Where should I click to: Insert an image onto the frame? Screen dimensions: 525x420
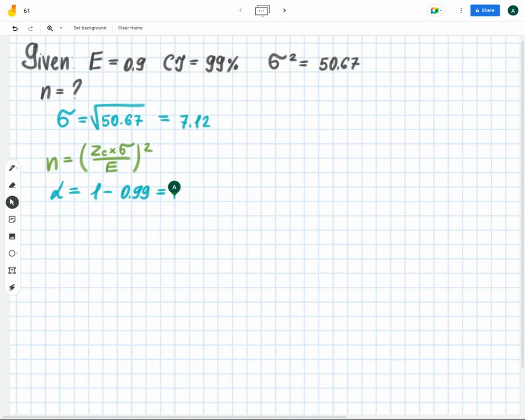pos(12,236)
